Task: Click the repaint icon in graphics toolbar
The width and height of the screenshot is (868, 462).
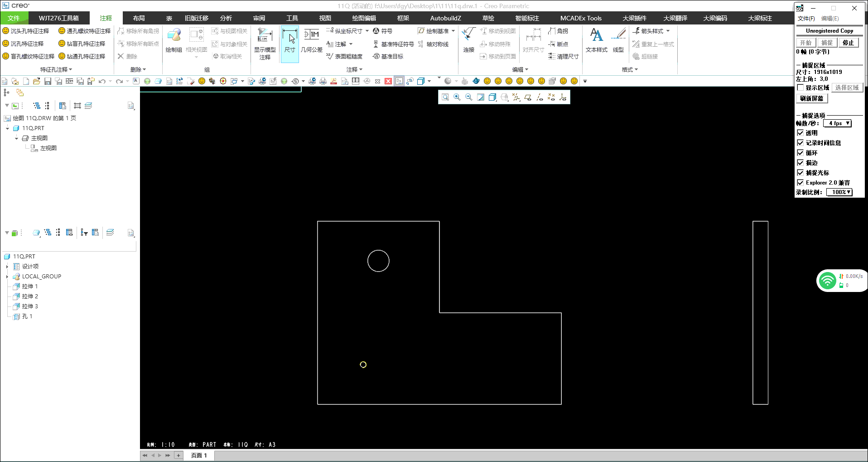Action: [x=481, y=97]
